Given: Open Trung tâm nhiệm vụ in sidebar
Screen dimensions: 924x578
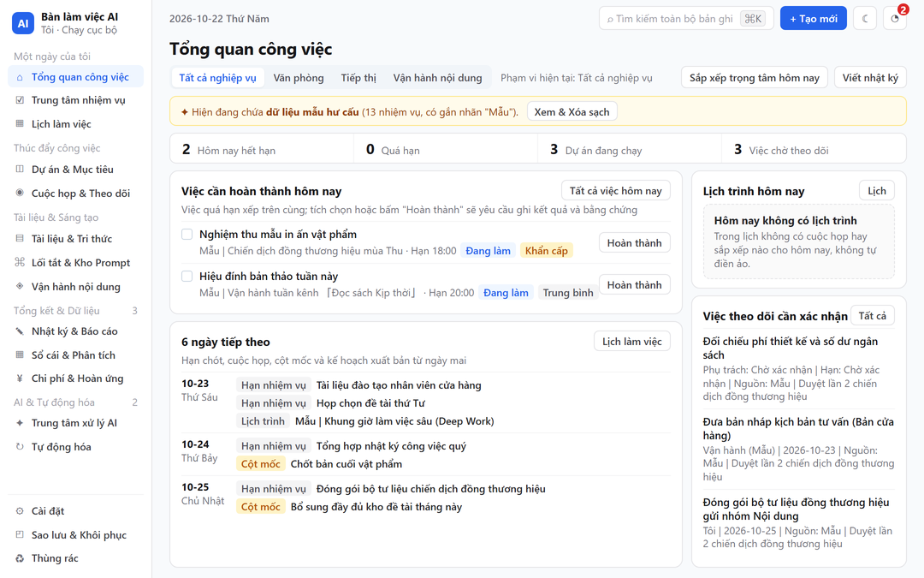Looking at the screenshot, I should pos(75,100).
